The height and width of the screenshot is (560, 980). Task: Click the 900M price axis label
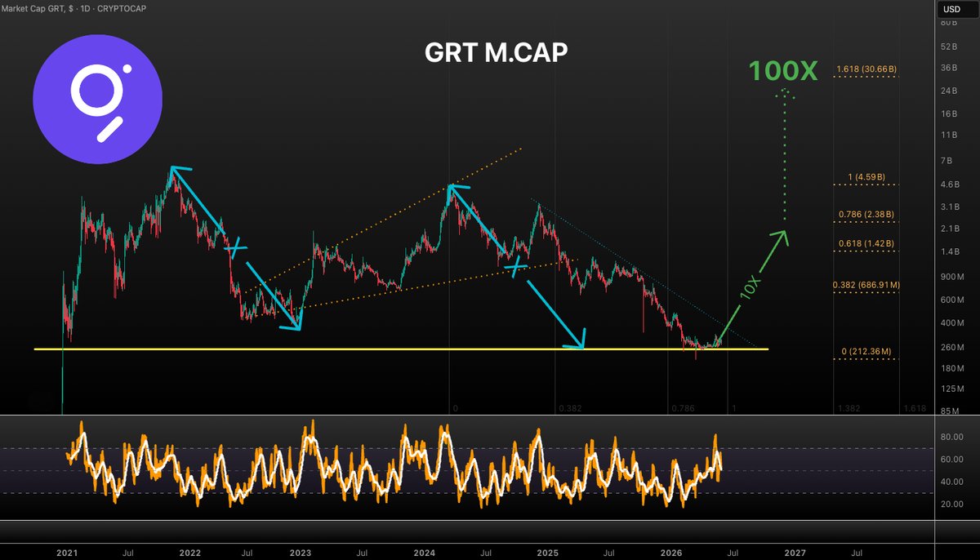pyautogui.click(x=952, y=278)
